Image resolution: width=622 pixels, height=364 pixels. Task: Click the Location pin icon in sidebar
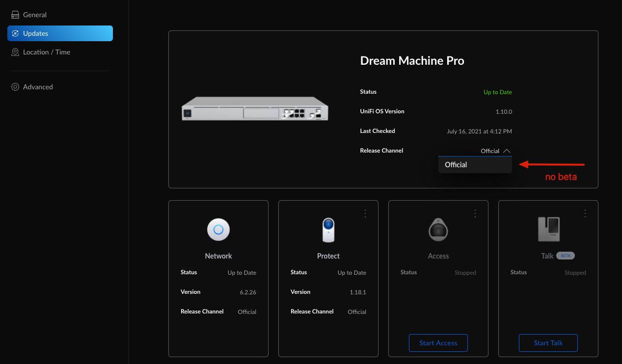point(15,52)
